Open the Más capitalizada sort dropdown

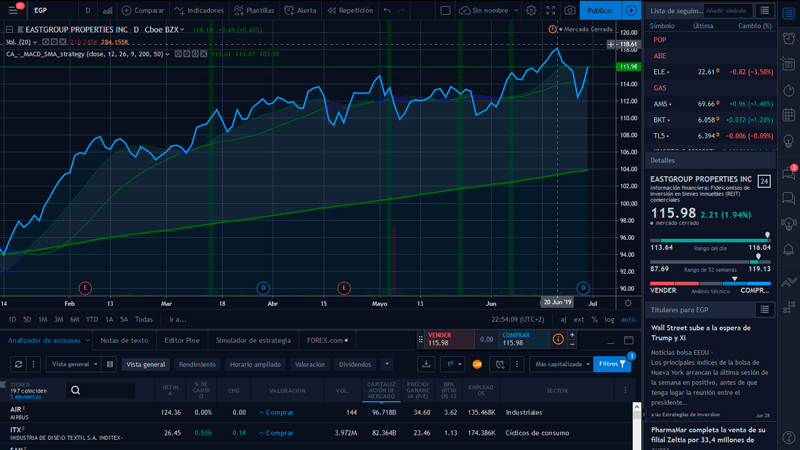coord(561,364)
